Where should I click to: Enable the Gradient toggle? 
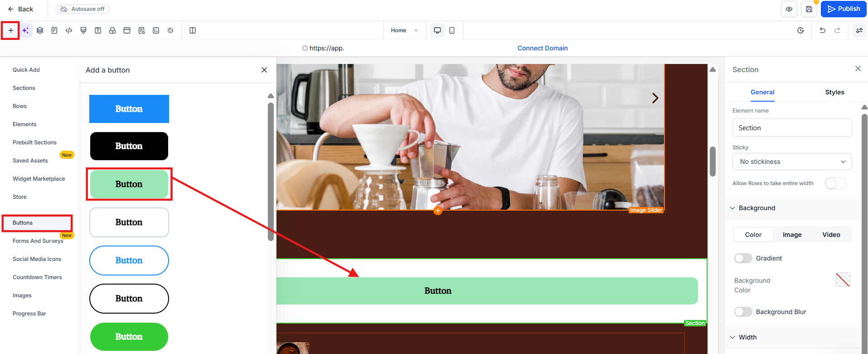click(x=743, y=258)
